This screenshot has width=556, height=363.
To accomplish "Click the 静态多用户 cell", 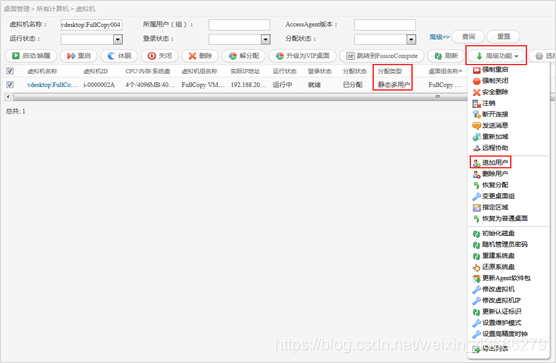I will (394, 85).
